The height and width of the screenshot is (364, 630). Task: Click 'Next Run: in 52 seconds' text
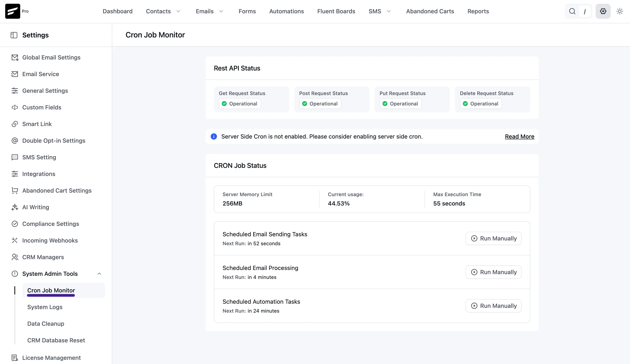coord(252,244)
